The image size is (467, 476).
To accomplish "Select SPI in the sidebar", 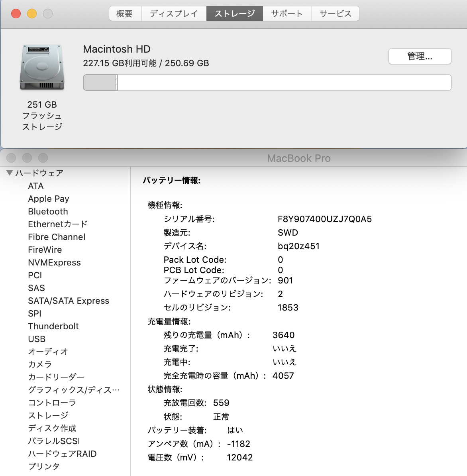I will coord(35,313).
